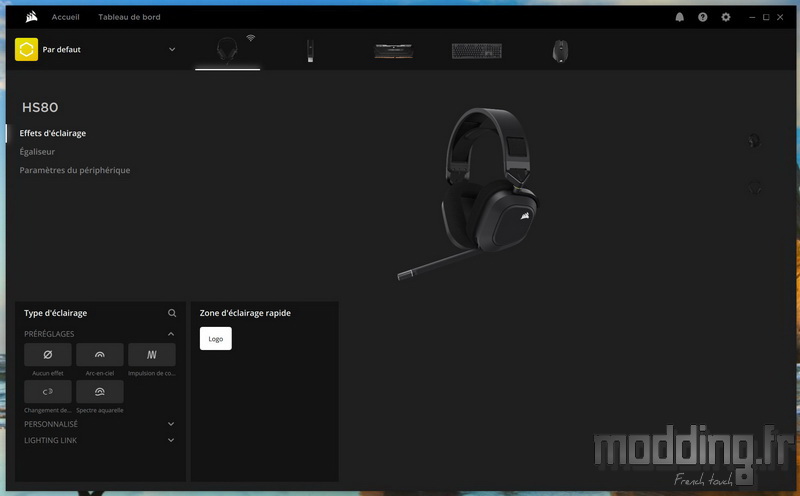800x496 pixels.
Task: Select the Changement de couleur preset
Action: (48, 391)
